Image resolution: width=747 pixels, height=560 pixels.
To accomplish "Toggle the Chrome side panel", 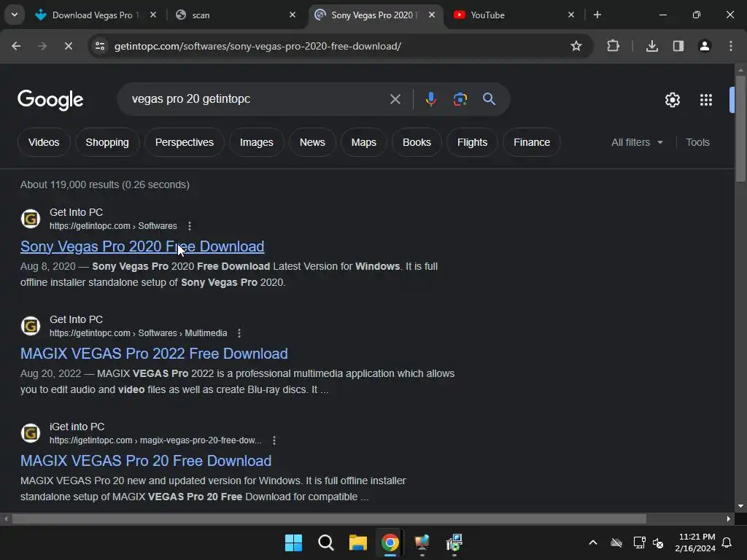I will click(x=678, y=46).
